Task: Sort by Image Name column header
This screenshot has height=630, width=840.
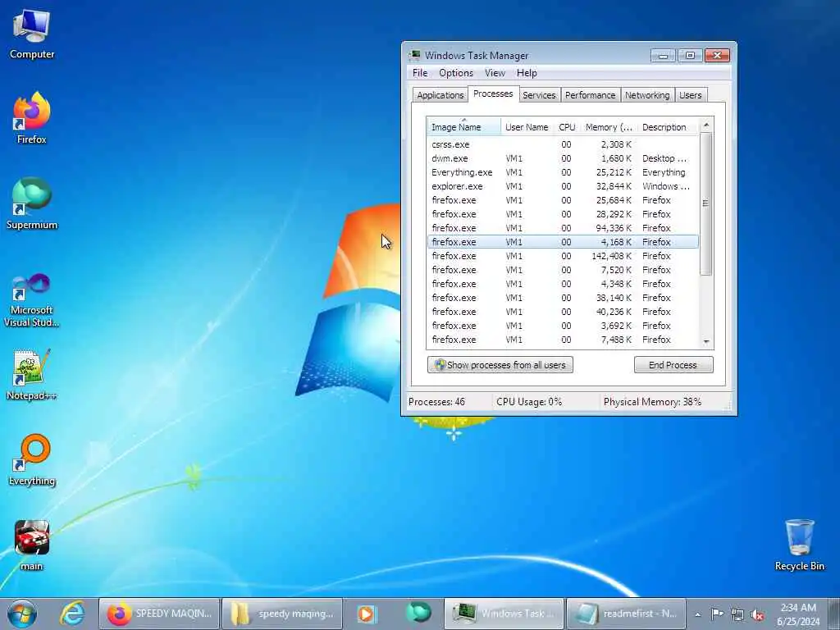Action: 464,127
